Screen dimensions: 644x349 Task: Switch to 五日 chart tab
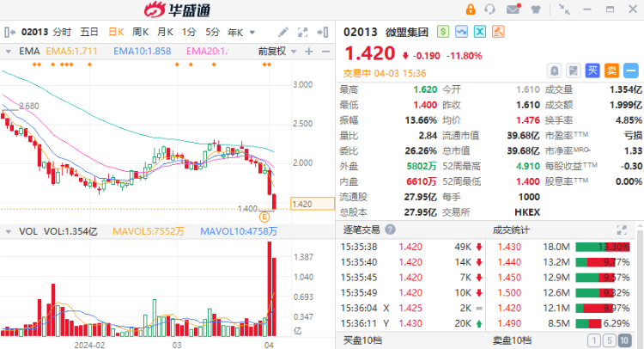pos(89,32)
